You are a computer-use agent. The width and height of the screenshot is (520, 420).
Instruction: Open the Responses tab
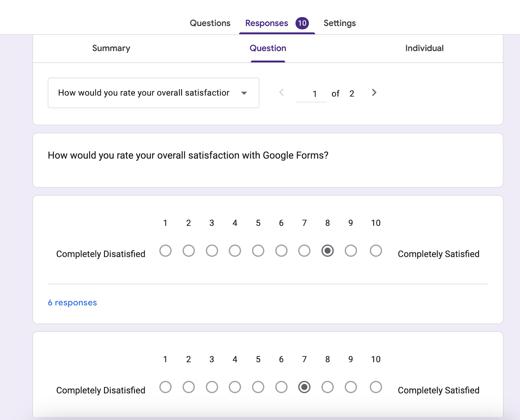coord(266,23)
